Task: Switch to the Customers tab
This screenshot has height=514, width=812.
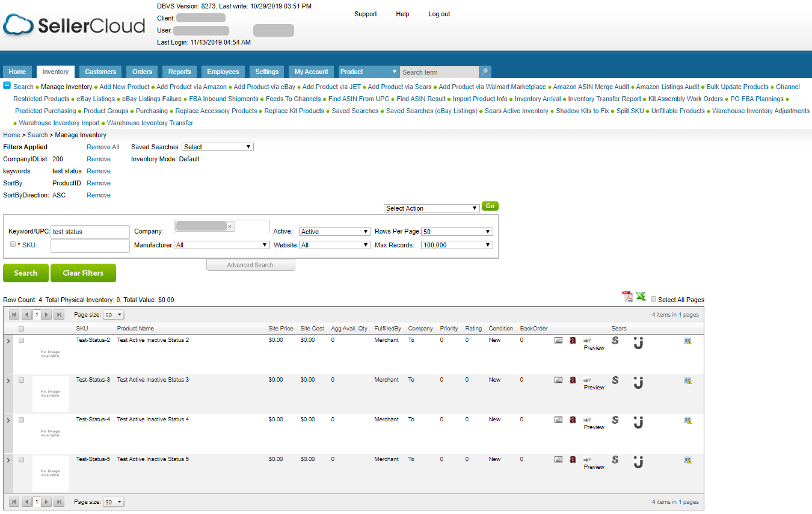Action: point(100,72)
